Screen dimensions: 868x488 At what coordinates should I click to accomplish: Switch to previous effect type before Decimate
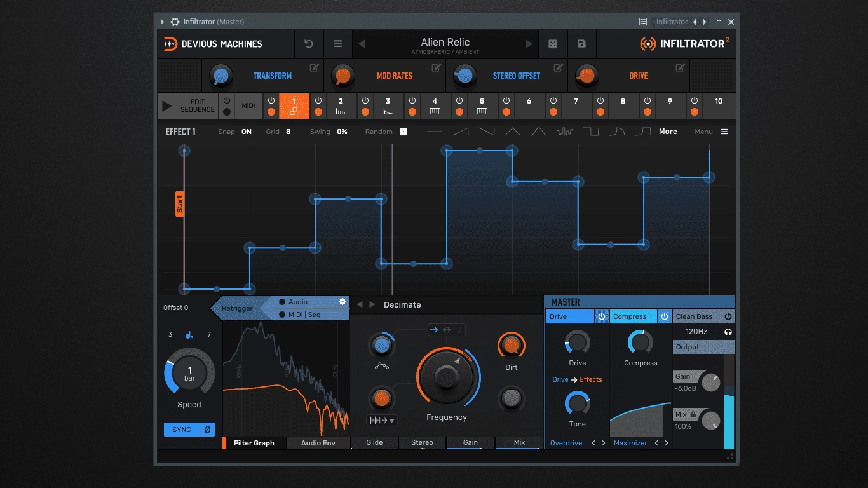(360, 305)
